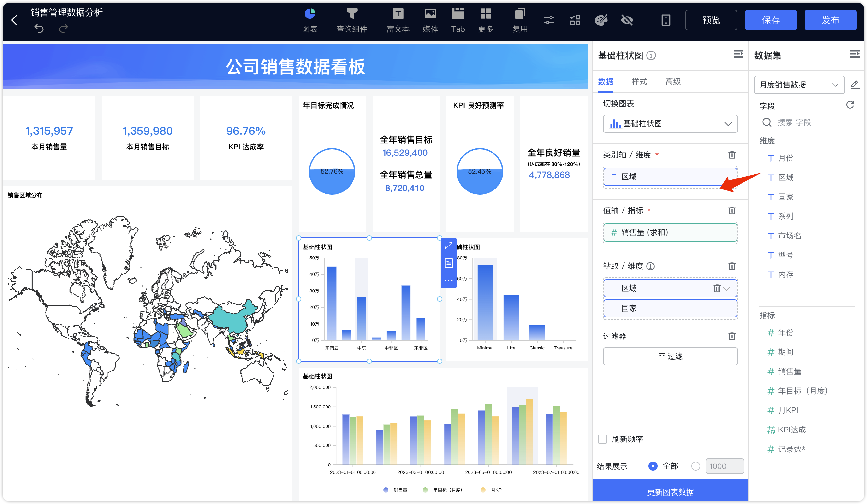The image size is (867, 504).
Task: Undo the last action
Action: point(39,28)
